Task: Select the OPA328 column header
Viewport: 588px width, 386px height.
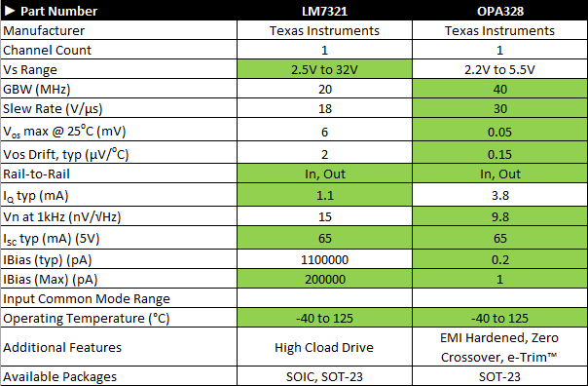Action: point(499,12)
